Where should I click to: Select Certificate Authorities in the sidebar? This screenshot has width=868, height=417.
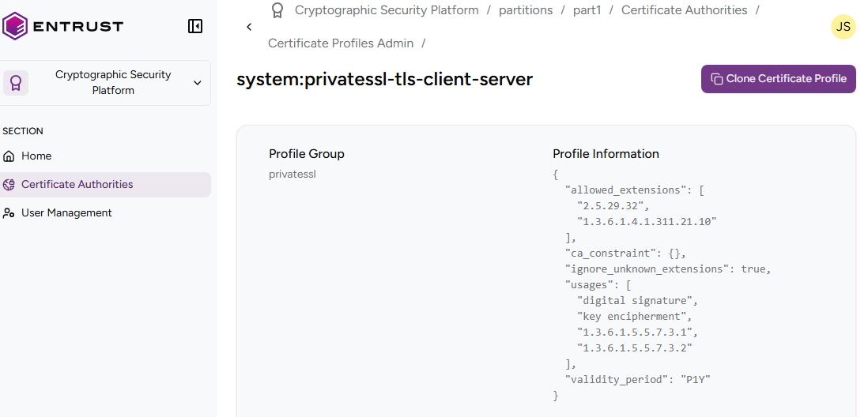[x=77, y=185]
